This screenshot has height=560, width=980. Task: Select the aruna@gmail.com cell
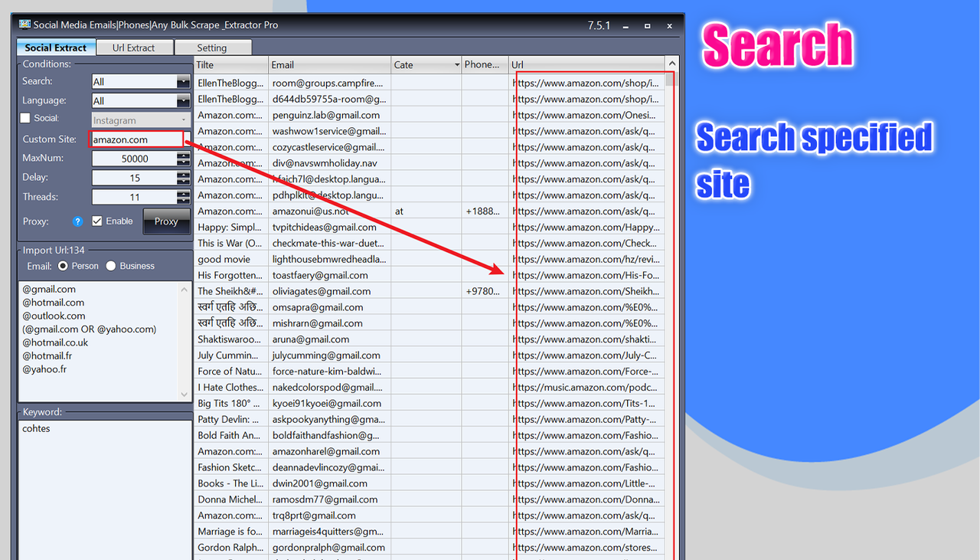click(330, 339)
